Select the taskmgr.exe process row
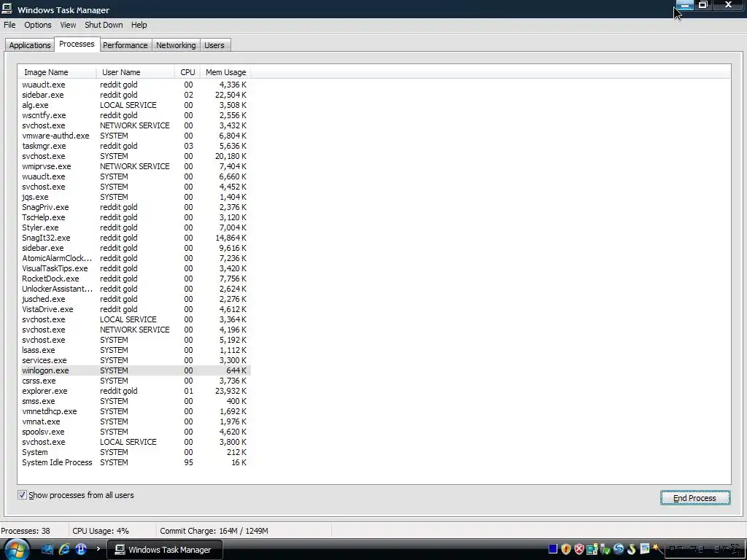Screen dimensions: 747x560 134,146
